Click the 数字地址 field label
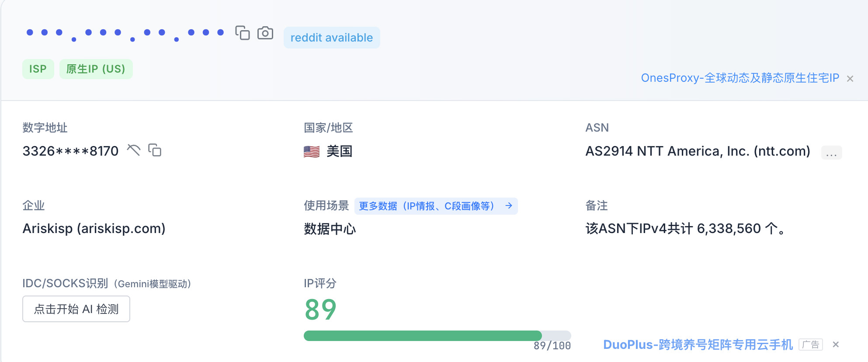Viewport: 868px width, 362px height. tap(45, 128)
